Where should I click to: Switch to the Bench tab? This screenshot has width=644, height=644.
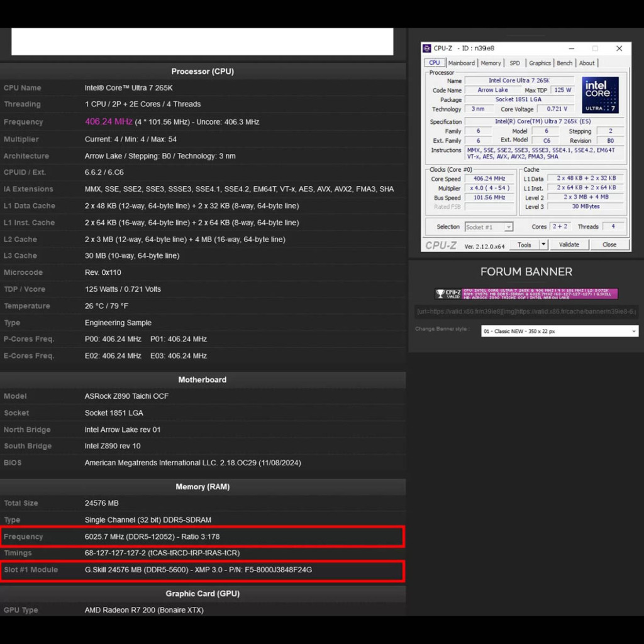click(x=564, y=63)
